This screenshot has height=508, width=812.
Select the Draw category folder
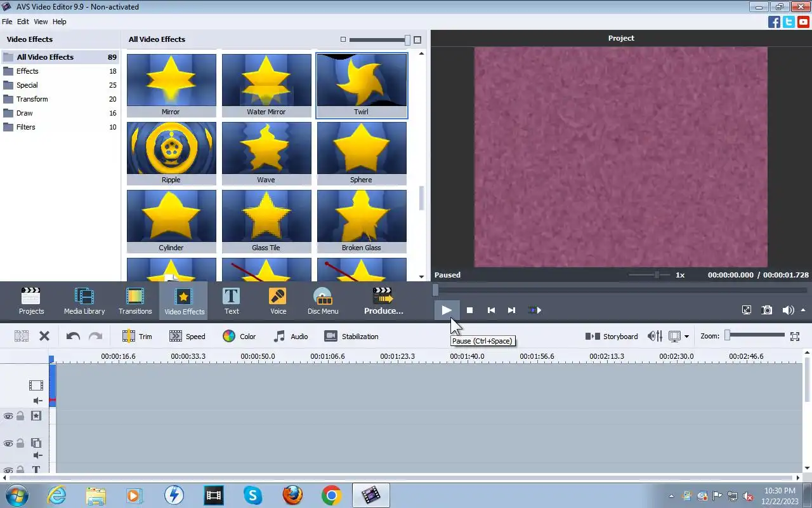(60, 113)
